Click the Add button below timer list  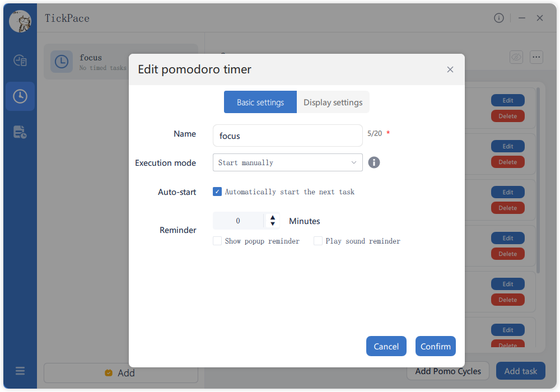pos(121,373)
